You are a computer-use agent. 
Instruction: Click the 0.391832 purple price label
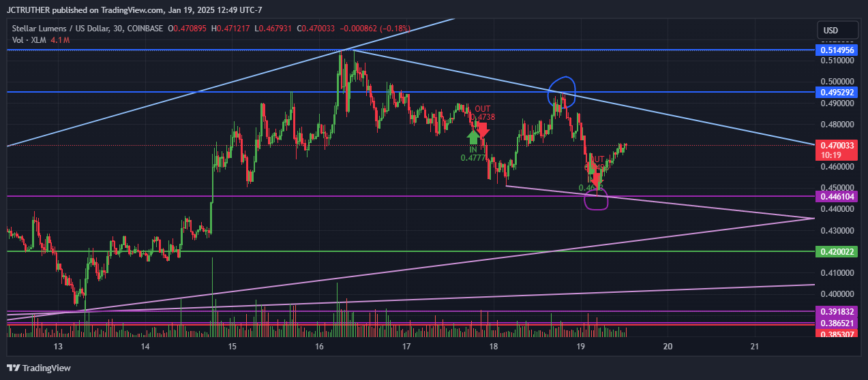coord(838,311)
